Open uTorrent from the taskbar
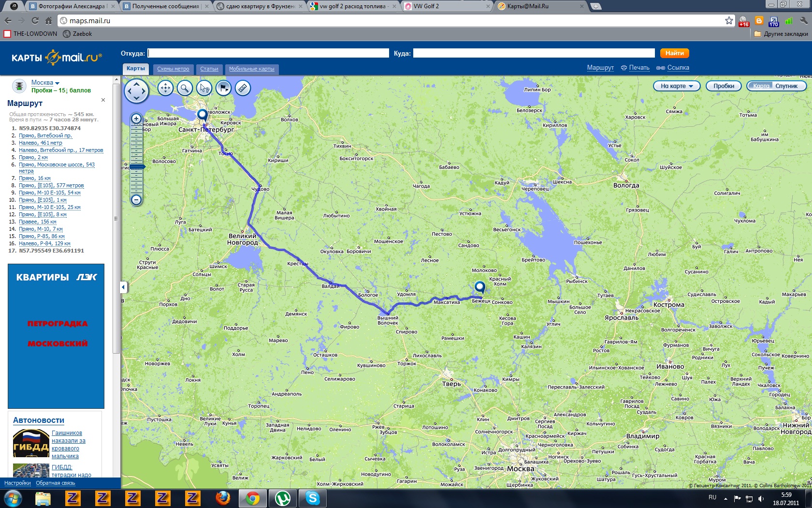Viewport: 812px width, 508px height. point(283,498)
